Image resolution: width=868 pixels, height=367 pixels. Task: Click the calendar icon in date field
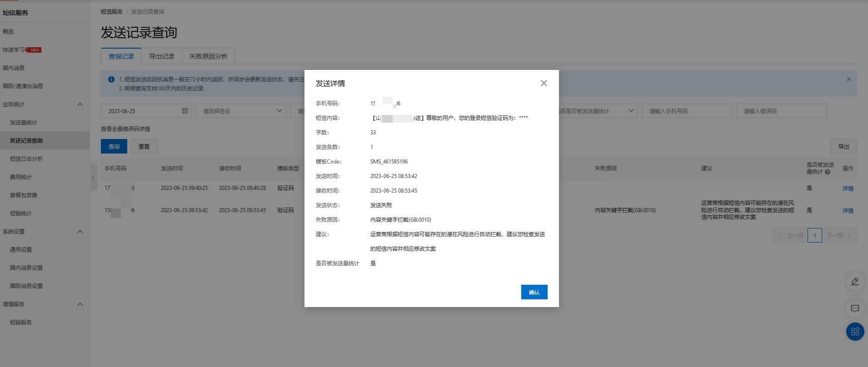coord(185,111)
